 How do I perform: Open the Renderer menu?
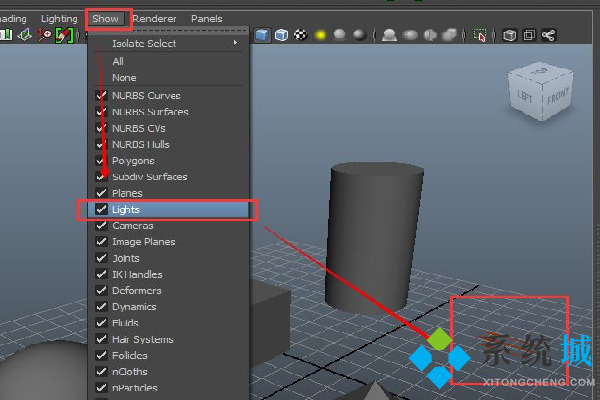154,18
